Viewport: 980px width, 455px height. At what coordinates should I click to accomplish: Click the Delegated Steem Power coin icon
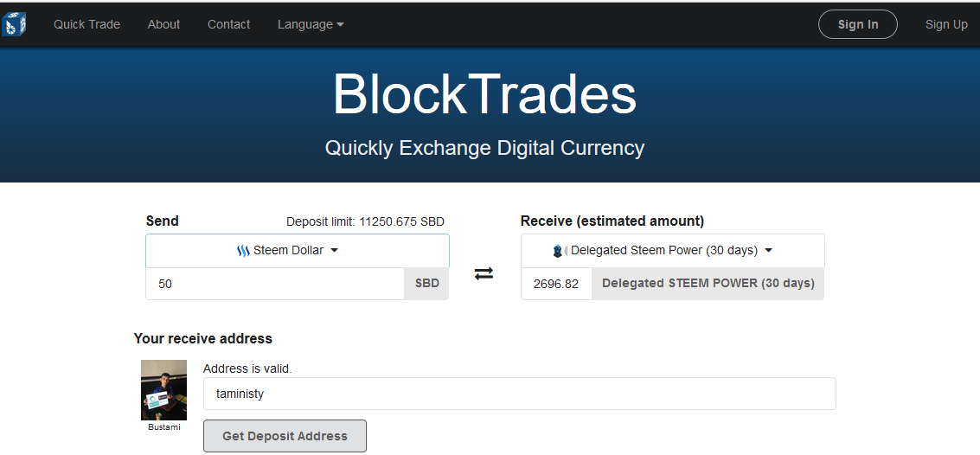click(x=559, y=251)
